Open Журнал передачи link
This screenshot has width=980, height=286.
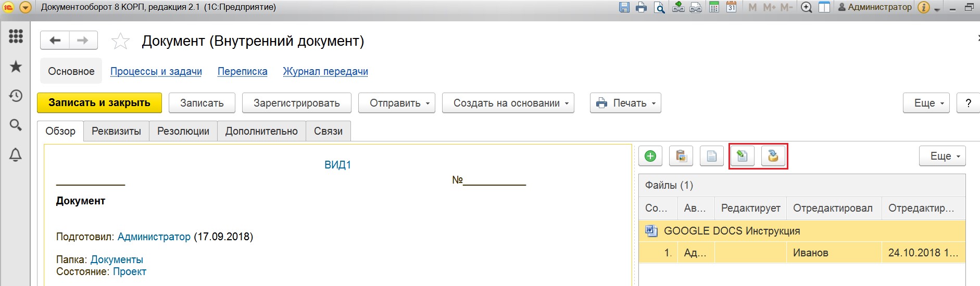[325, 71]
